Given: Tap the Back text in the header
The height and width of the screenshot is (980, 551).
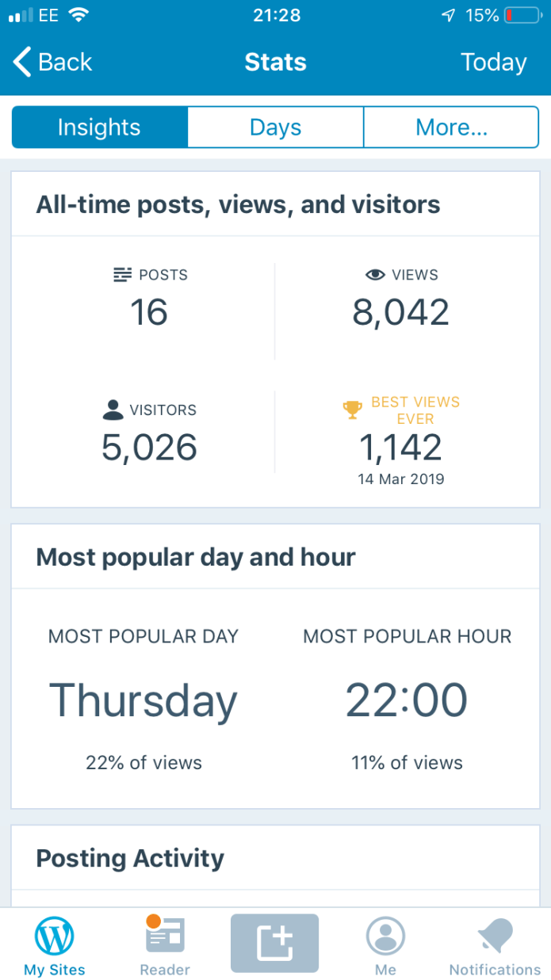Looking at the screenshot, I should [65, 62].
